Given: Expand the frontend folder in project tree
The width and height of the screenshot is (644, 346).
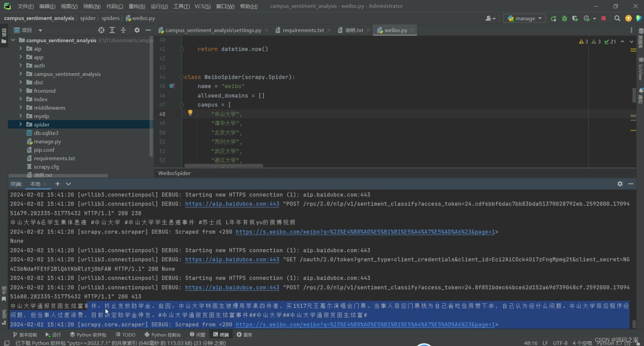Looking at the screenshot, I should pos(20,90).
